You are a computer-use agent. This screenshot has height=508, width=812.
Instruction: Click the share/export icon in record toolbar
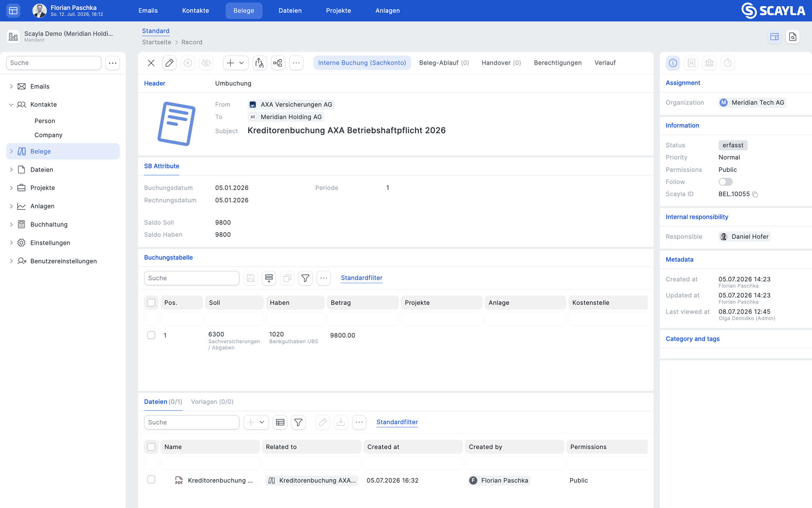coord(259,63)
